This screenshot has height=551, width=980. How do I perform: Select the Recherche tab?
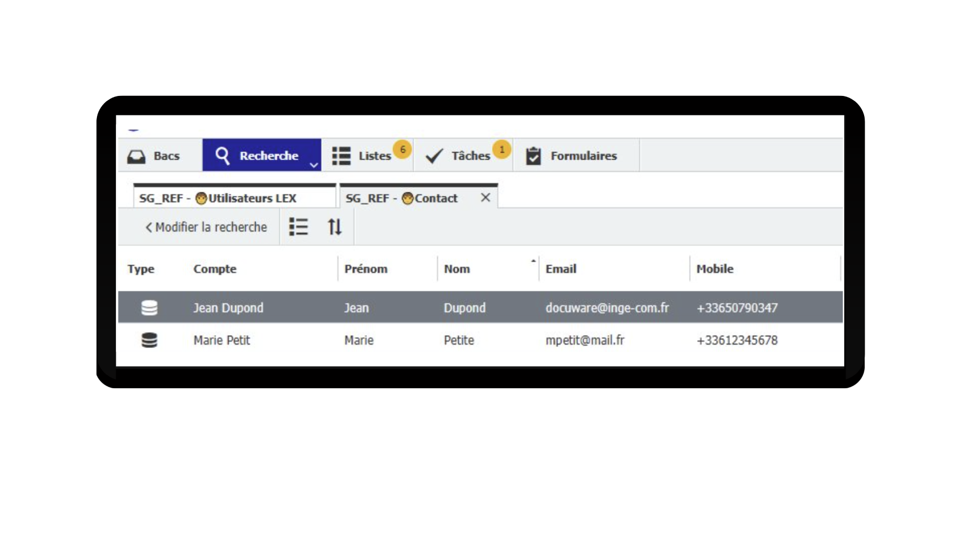(x=261, y=155)
